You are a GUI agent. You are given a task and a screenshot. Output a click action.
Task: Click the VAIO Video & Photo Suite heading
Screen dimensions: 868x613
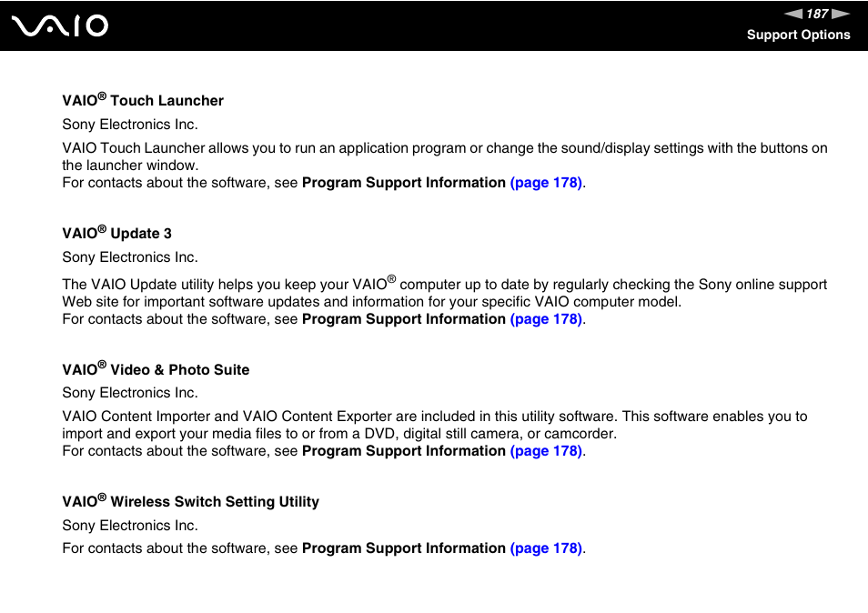[x=156, y=369]
